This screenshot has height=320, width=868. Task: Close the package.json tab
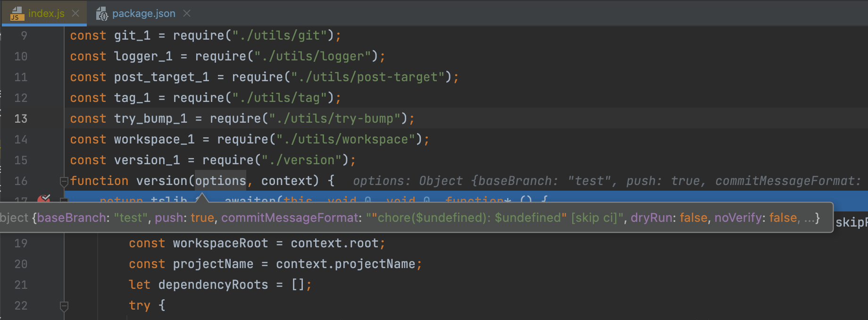point(187,13)
